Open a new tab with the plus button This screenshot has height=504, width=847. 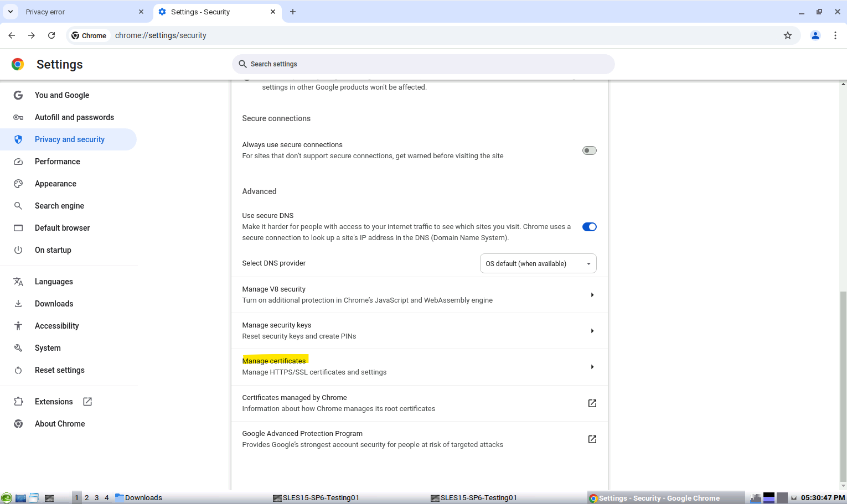point(293,12)
